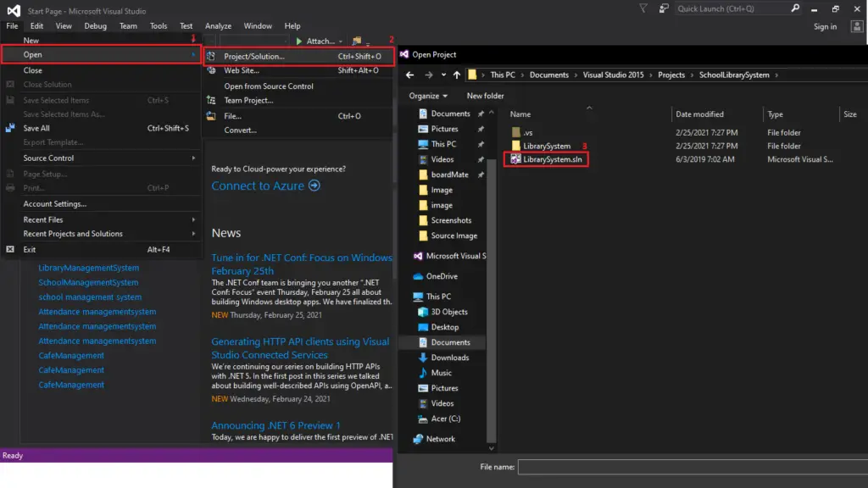Select the File open icon
868x488 pixels.
coord(209,115)
